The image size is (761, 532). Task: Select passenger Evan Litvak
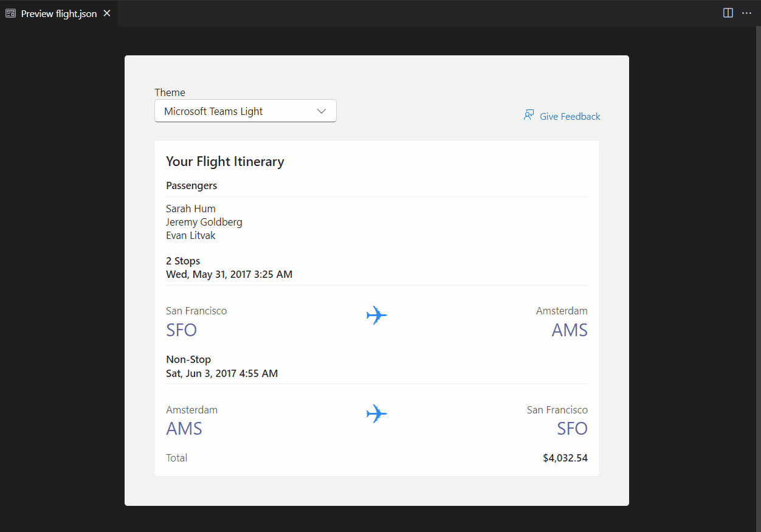click(191, 235)
